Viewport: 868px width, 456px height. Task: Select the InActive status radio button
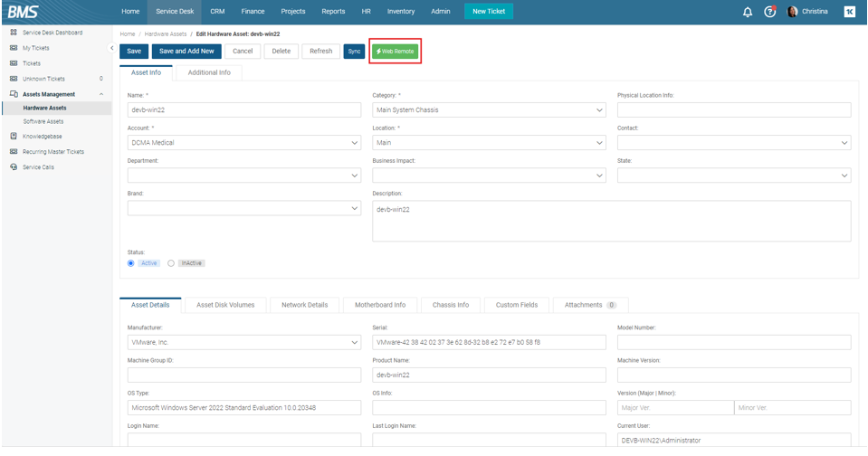tap(171, 263)
